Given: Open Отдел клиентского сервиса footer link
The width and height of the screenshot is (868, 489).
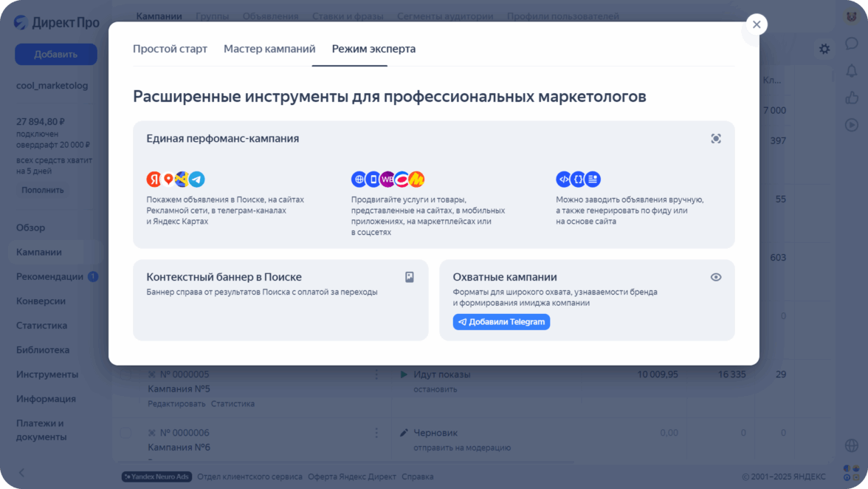Looking at the screenshot, I should 249,476.
